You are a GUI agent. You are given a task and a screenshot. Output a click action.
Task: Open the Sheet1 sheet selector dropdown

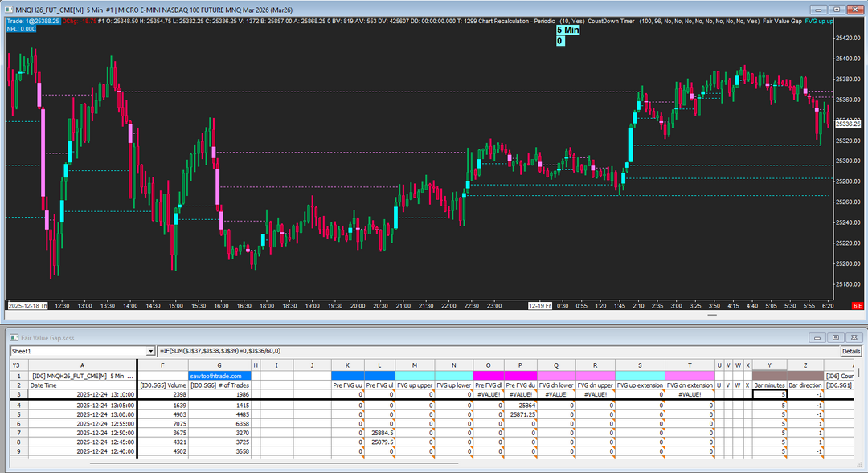[150, 351]
